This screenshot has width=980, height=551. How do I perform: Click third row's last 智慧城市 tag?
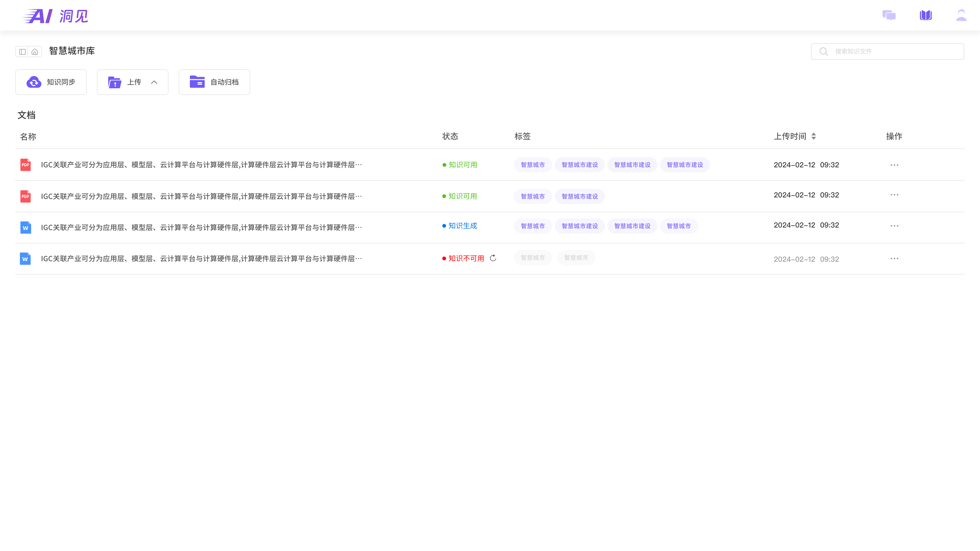pyautogui.click(x=679, y=226)
